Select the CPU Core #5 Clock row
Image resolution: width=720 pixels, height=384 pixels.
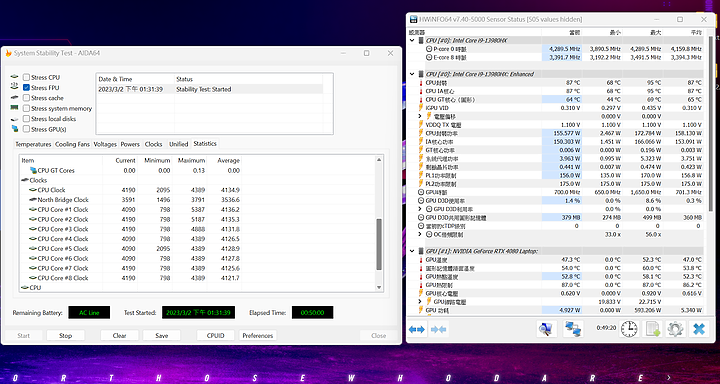(x=130, y=248)
